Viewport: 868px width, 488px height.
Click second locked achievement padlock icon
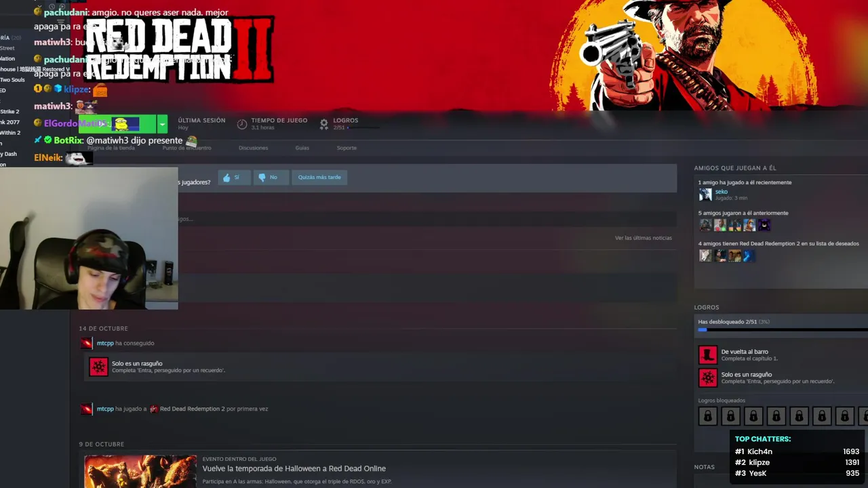(730, 415)
